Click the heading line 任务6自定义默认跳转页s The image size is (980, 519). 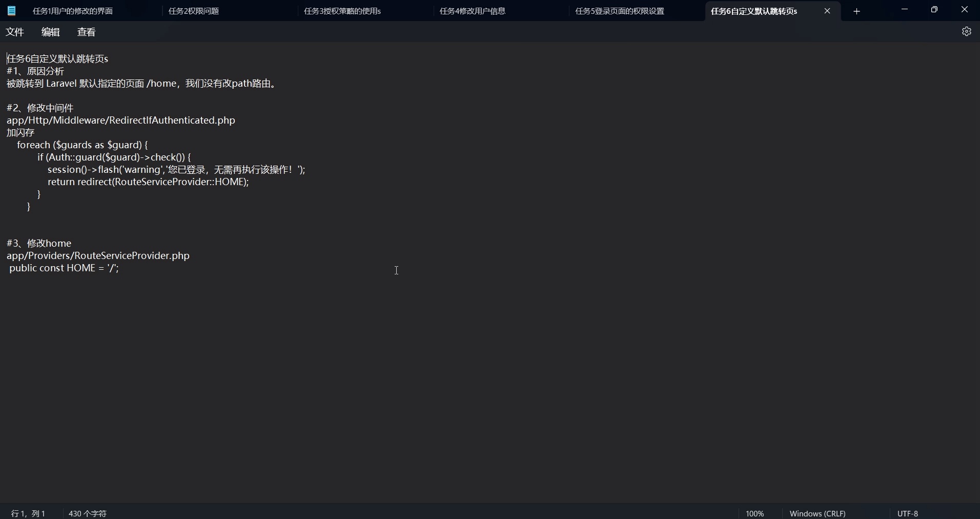click(57, 58)
